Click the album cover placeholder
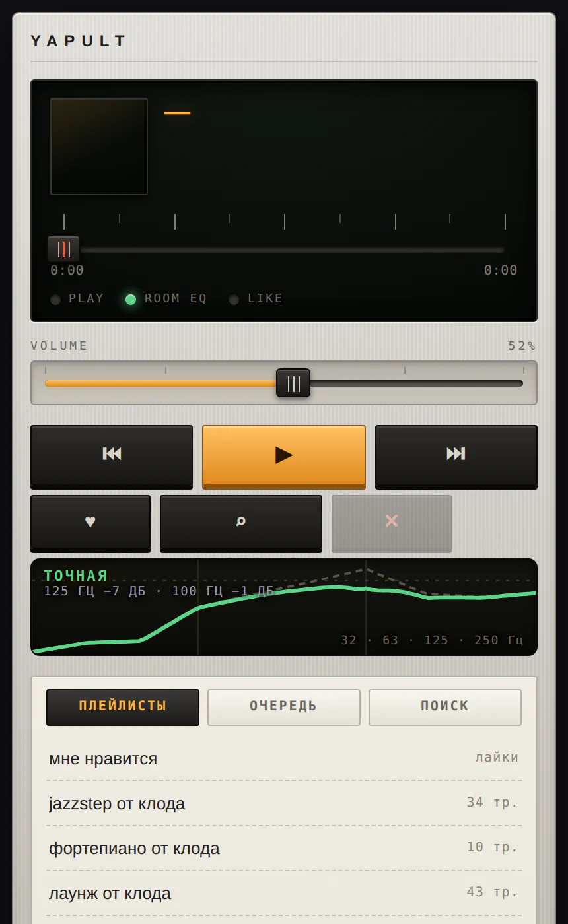The width and height of the screenshot is (568, 924). 99,147
